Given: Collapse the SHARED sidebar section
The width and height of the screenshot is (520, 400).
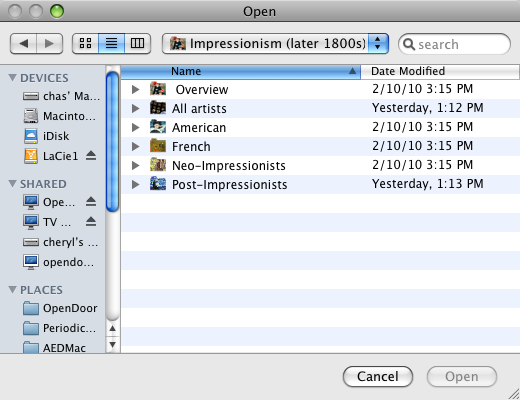Looking at the screenshot, I should 12,184.
